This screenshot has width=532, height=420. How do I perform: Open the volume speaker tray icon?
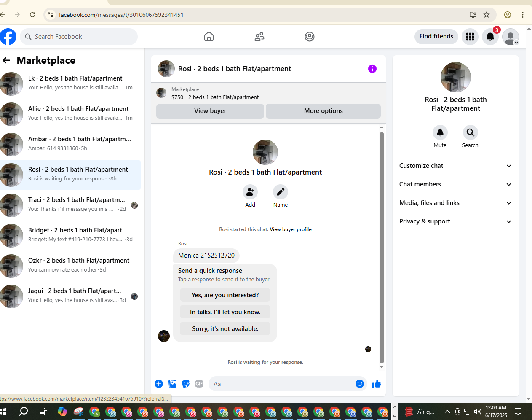coord(478,412)
